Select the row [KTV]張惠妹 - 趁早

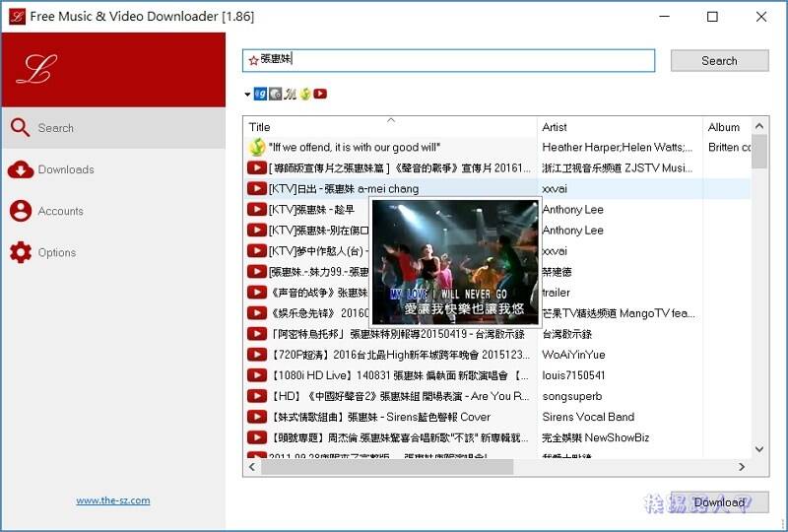click(497, 209)
